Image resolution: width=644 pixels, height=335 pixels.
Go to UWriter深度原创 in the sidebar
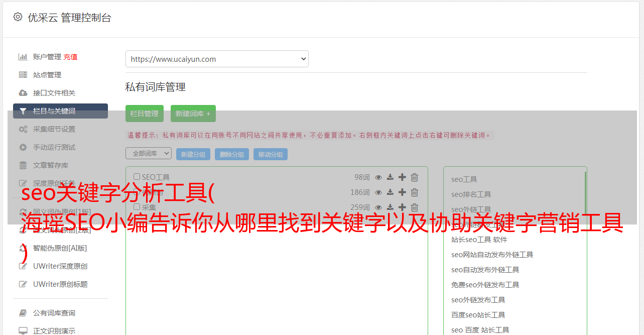(x=60, y=266)
